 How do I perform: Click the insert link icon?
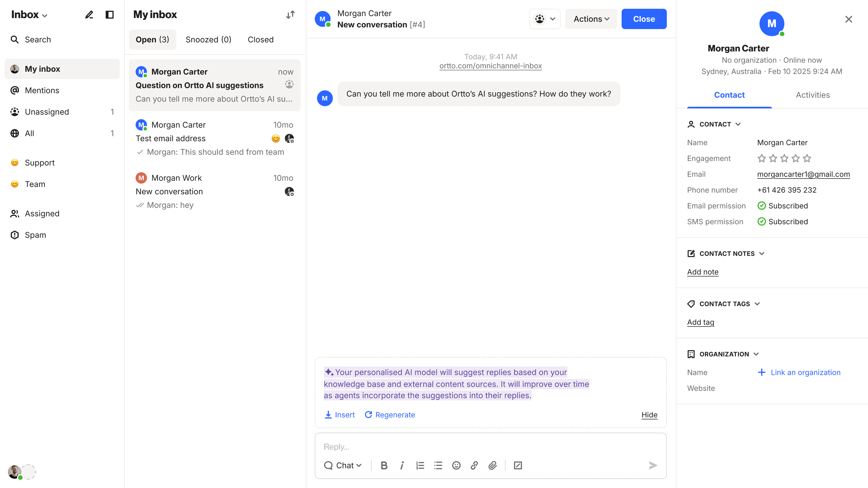pos(474,465)
